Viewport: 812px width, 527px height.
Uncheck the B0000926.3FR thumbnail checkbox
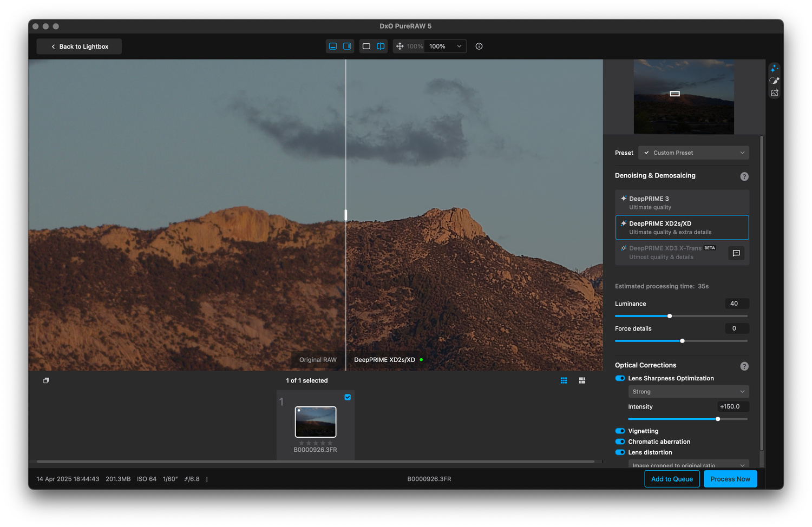pos(348,397)
